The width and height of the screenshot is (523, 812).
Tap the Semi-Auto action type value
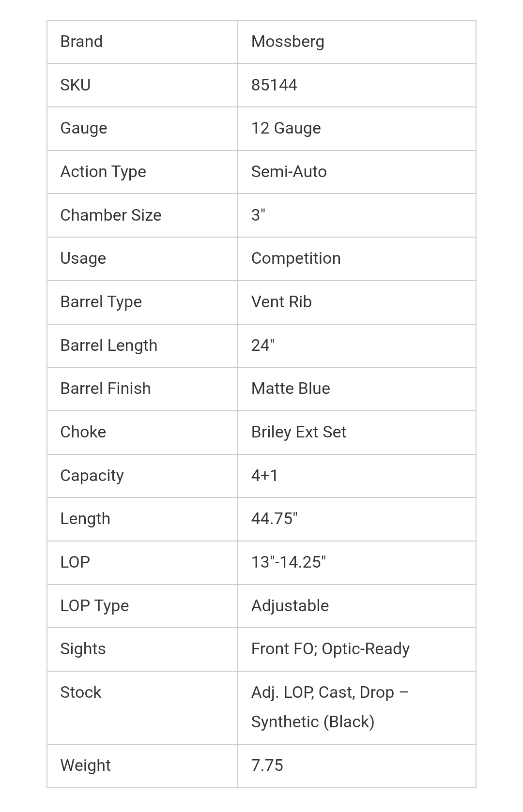point(289,172)
